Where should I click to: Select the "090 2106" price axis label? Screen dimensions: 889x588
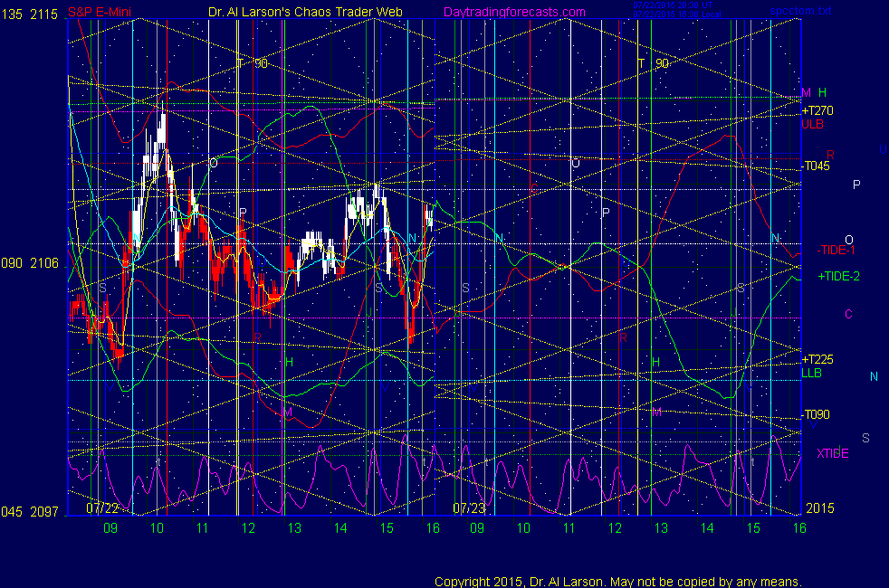pyautogui.click(x=30, y=263)
